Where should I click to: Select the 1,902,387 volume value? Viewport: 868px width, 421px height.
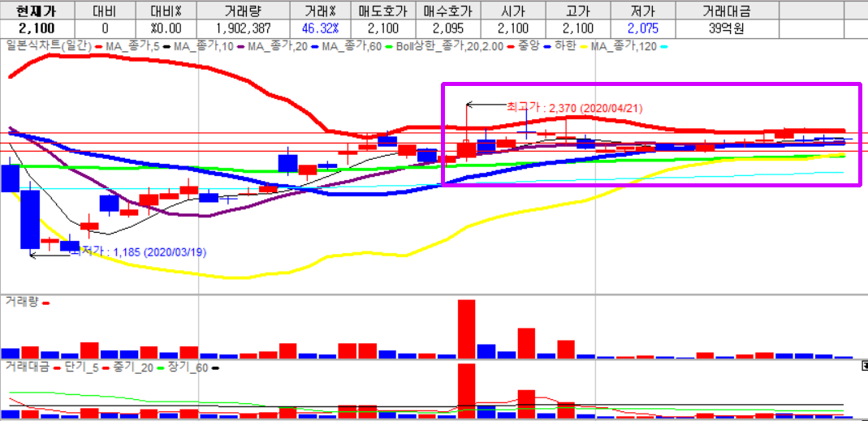click(244, 28)
